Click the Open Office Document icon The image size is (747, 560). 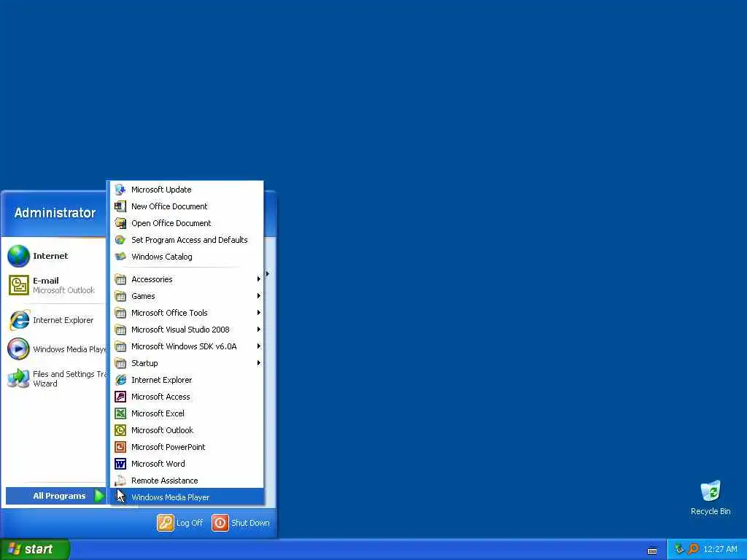[x=120, y=223]
